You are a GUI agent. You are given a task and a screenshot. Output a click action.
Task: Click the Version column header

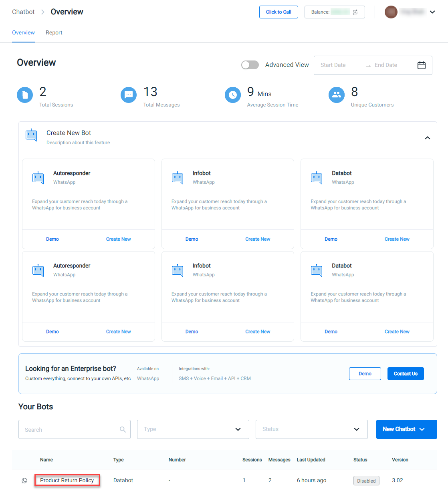click(400, 460)
